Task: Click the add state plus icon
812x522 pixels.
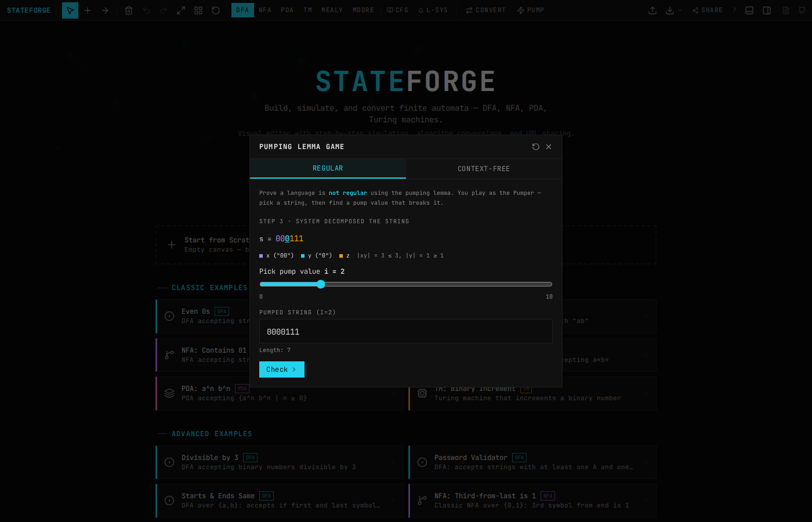Action: (88, 10)
